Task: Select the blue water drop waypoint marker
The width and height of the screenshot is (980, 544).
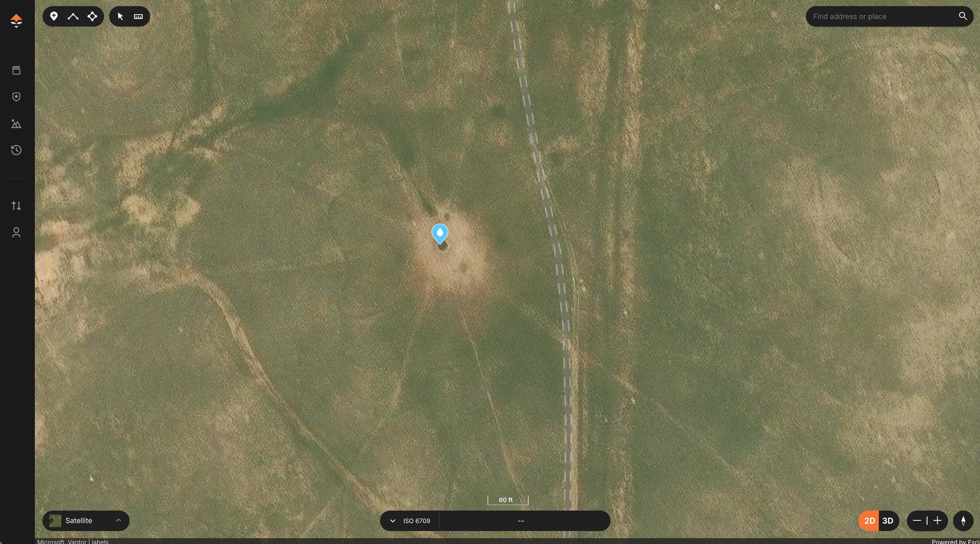Action: pos(440,234)
